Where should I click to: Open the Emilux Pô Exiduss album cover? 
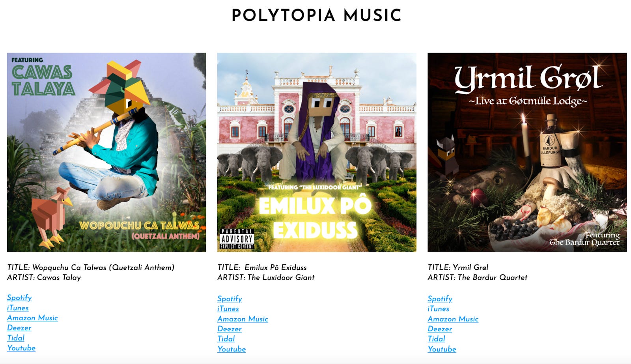point(317,152)
